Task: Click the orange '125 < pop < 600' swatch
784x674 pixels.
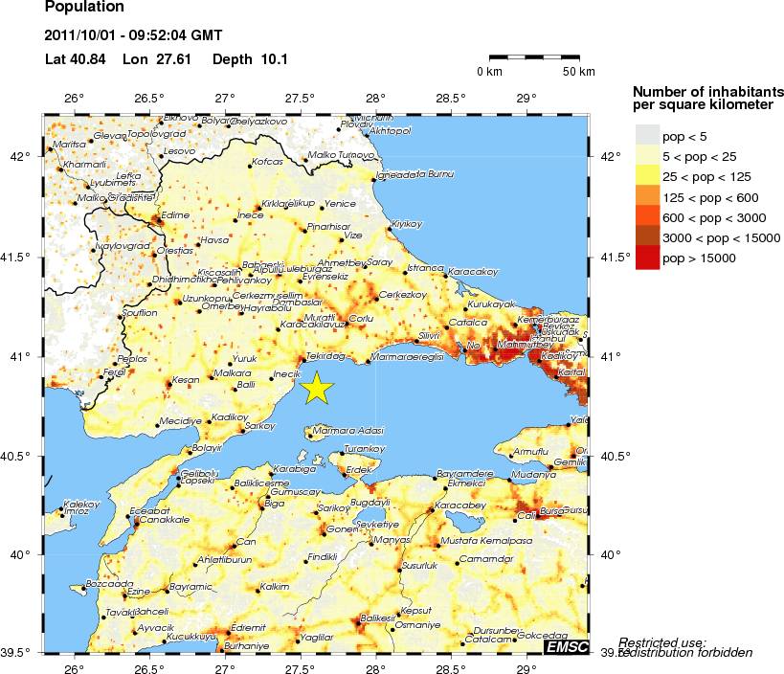Action: click(648, 197)
